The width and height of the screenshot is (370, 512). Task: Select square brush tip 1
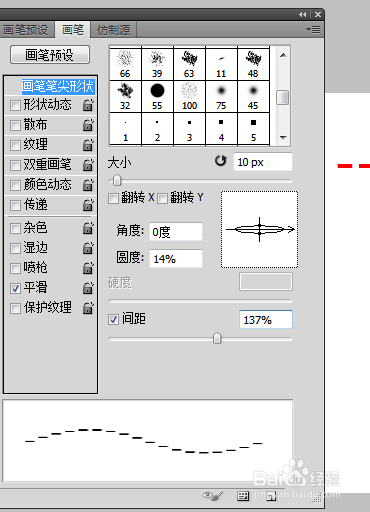click(125, 129)
